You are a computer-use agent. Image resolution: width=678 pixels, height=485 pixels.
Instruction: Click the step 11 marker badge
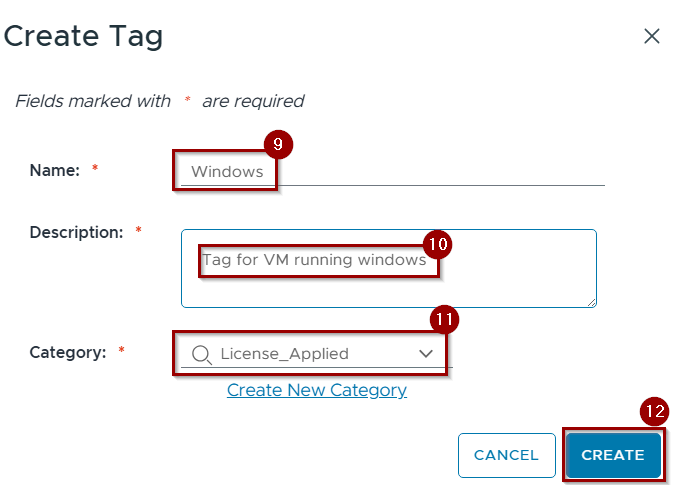click(444, 320)
